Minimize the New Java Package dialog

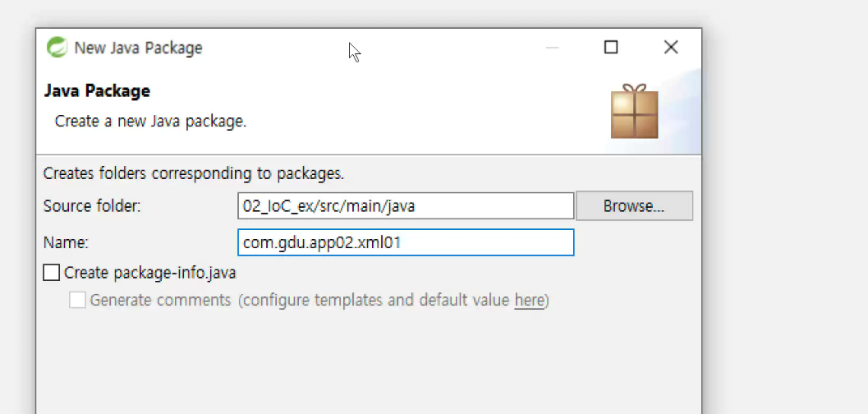[x=552, y=47]
